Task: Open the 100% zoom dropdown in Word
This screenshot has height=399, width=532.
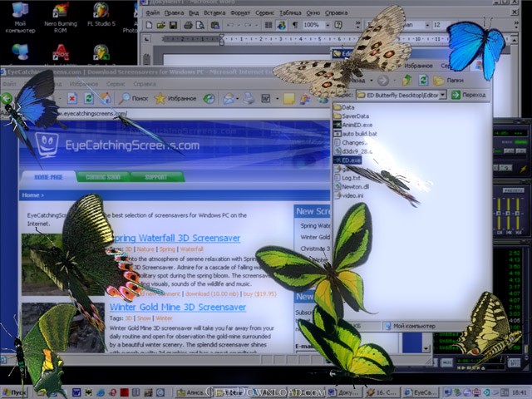Action: click(328, 25)
